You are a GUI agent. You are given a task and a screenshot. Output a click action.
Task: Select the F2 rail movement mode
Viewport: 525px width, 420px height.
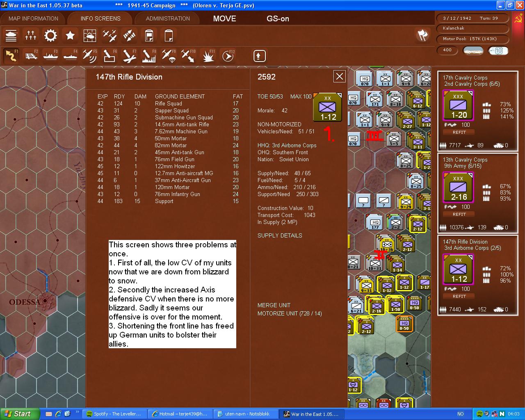(x=31, y=55)
